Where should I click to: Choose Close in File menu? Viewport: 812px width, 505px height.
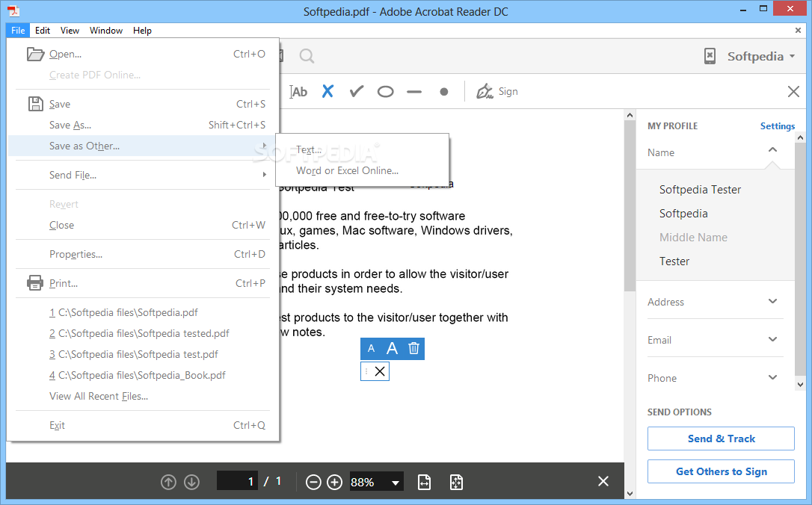tap(144, 225)
